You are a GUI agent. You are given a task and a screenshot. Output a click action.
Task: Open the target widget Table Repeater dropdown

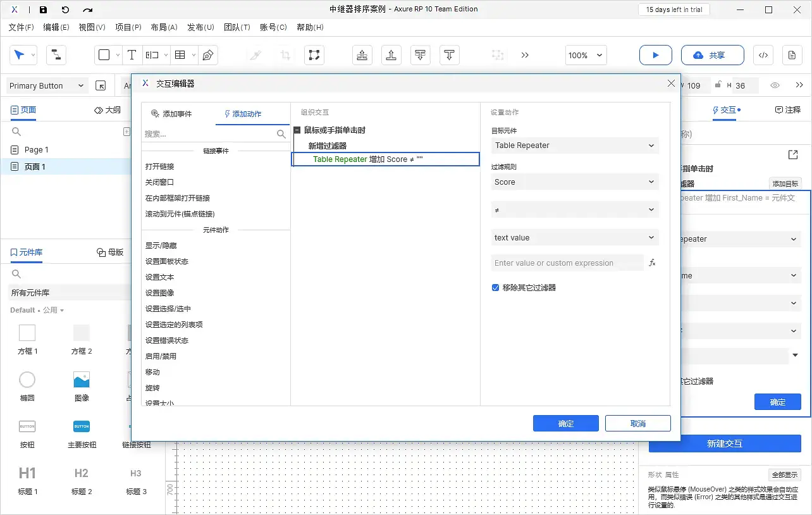(575, 146)
